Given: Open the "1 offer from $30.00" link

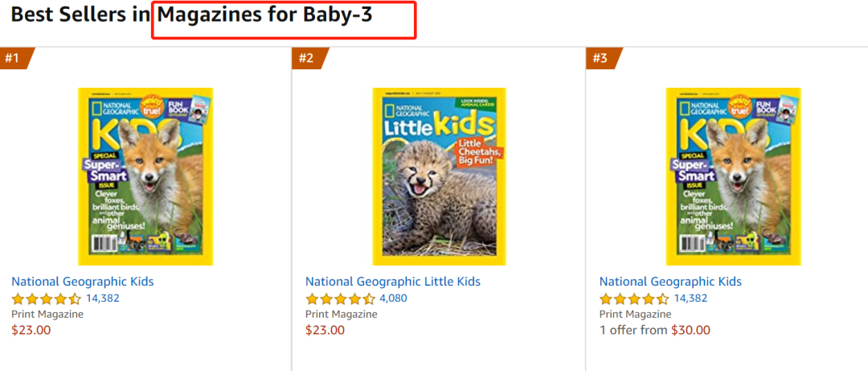Looking at the screenshot, I should tap(655, 330).
